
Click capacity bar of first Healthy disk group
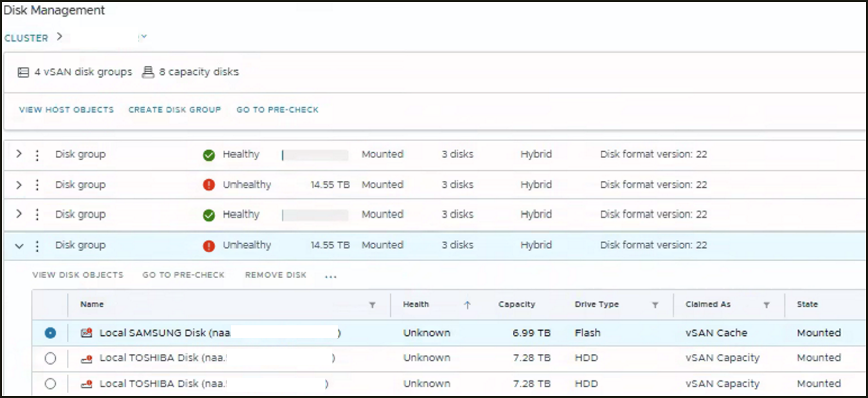coord(315,155)
